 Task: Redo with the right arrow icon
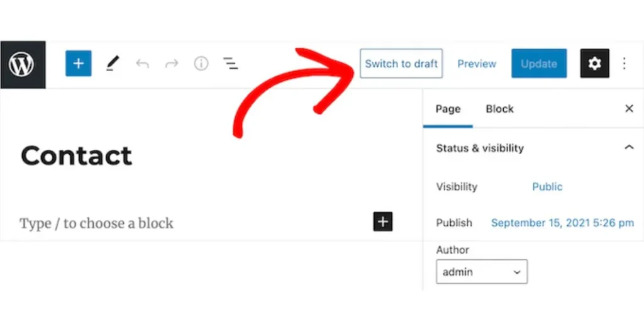pos(172,64)
